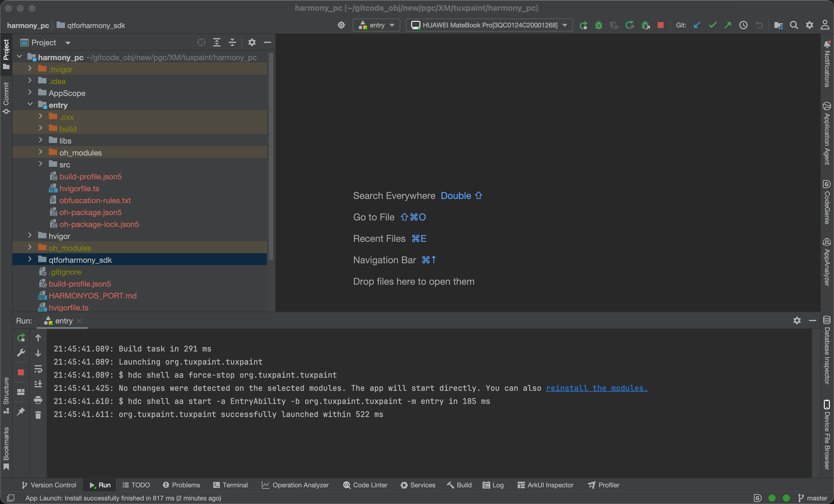Clear Run console with trash icon
Screen dimensions: 834x504
point(38,415)
